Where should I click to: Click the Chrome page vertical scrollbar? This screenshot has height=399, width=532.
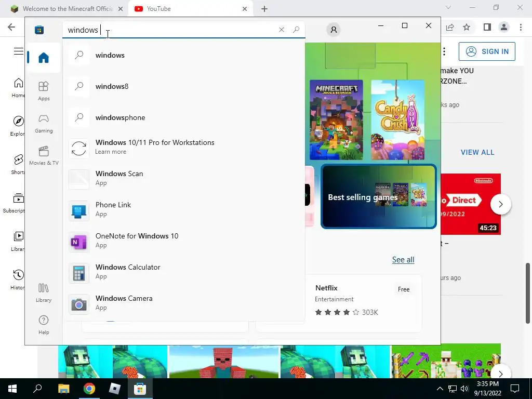click(528, 293)
